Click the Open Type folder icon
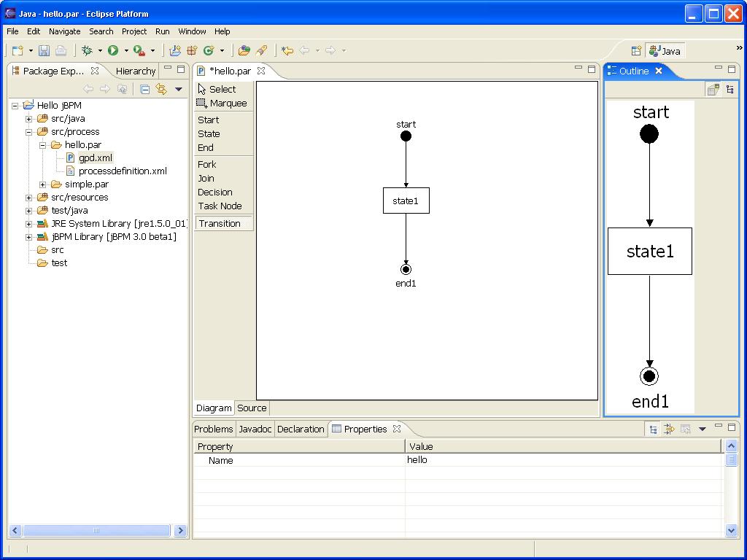The image size is (747, 560). click(x=244, y=50)
